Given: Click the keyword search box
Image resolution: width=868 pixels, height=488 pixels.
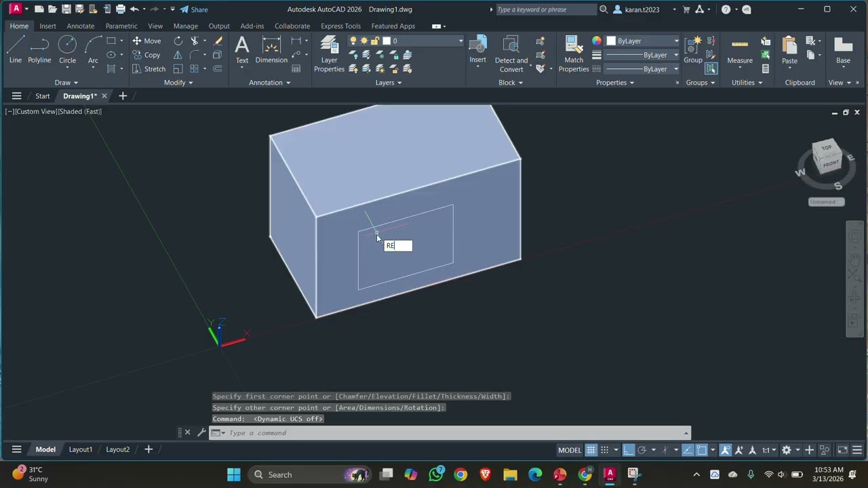Looking at the screenshot, I should pyautogui.click(x=546, y=9).
